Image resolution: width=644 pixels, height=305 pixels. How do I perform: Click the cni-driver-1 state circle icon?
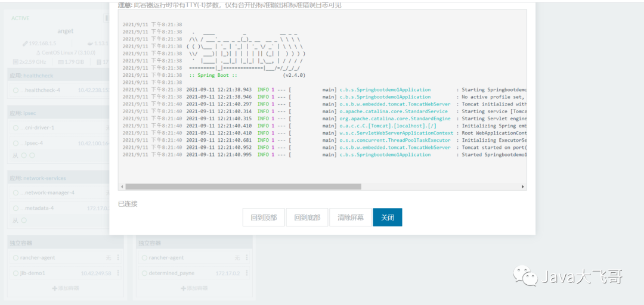click(x=16, y=127)
